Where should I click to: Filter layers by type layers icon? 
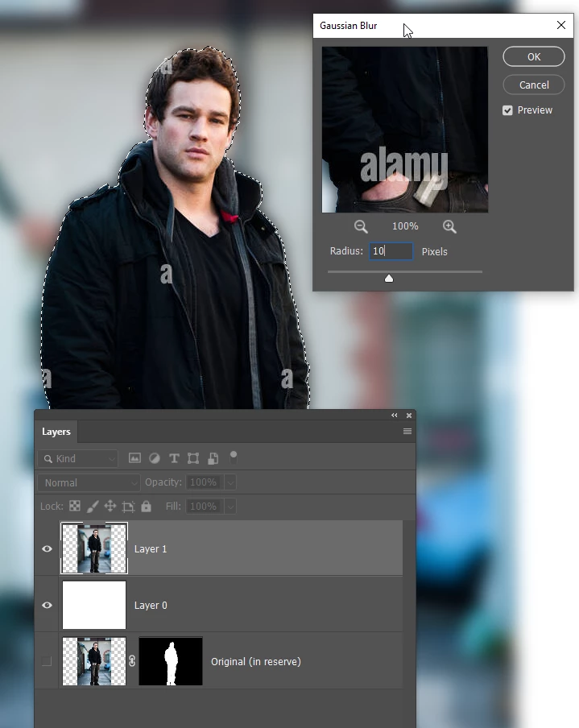[x=174, y=459]
